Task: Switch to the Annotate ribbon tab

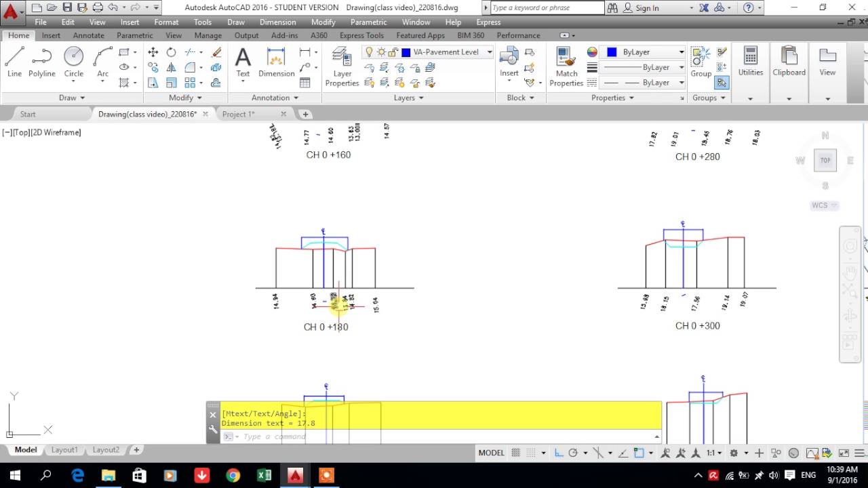Action: 89,35
